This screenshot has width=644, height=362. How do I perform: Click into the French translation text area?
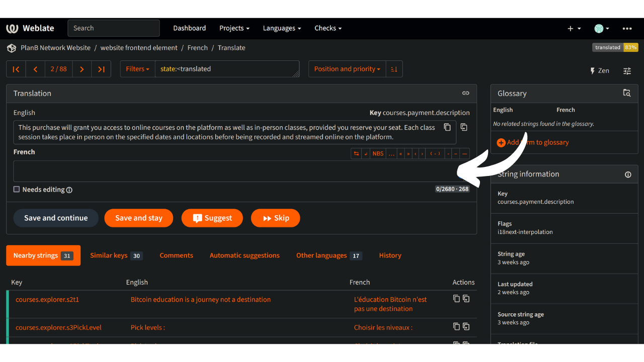231,171
